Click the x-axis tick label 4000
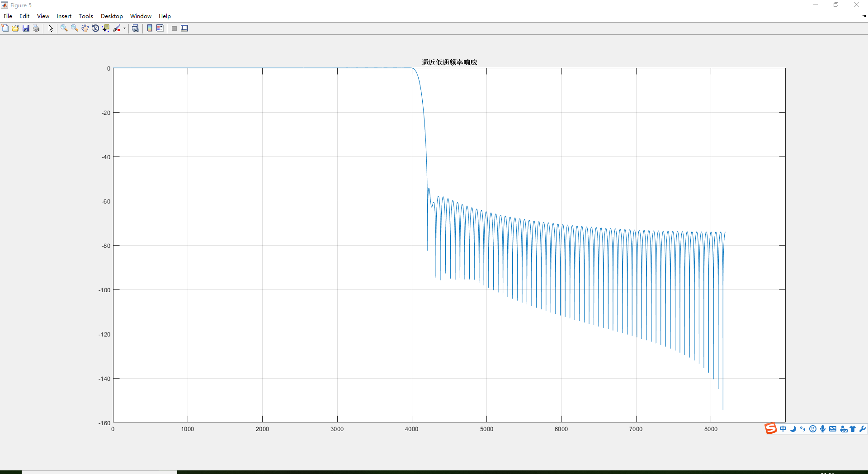Viewport: 868px width, 474px height. click(x=411, y=429)
